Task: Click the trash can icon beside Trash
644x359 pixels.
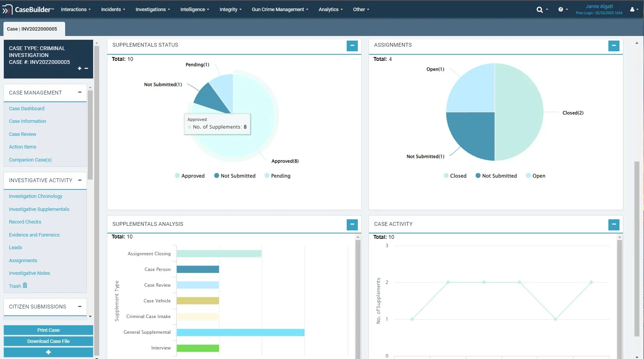Action: (x=25, y=286)
